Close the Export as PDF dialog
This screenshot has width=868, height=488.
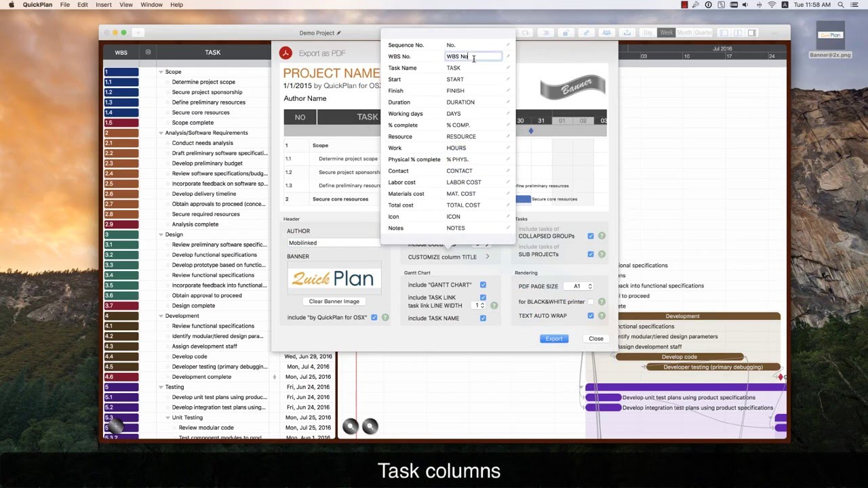coord(596,338)
